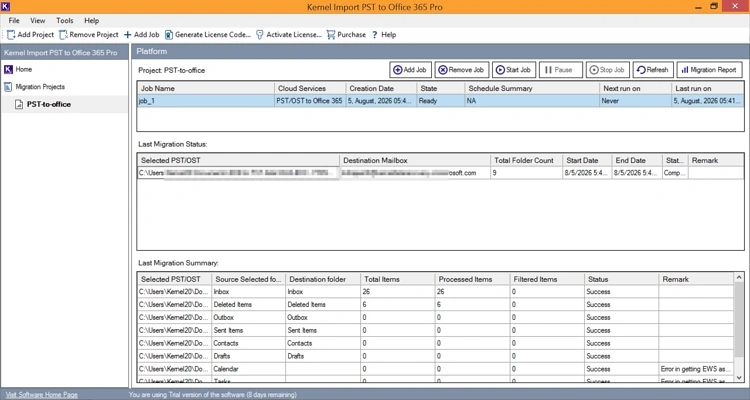
Task: Click the Creation Date column header
Action: (x=381, y=89)
